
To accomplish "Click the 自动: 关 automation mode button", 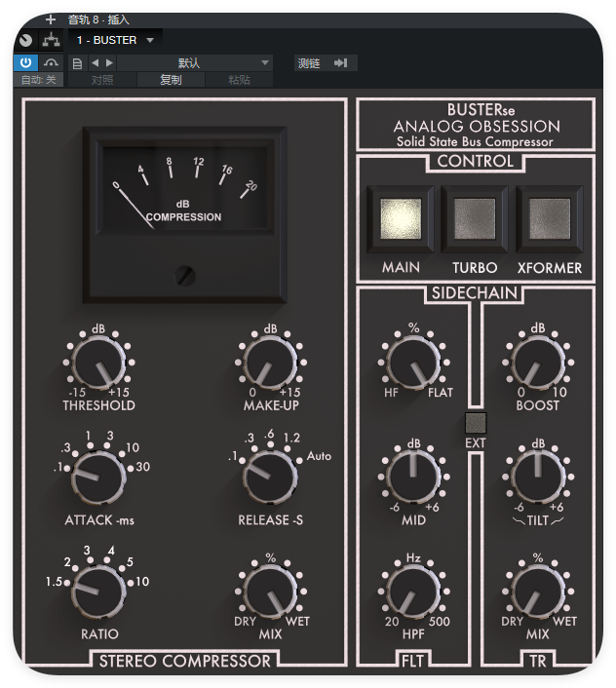I will 39,80.
